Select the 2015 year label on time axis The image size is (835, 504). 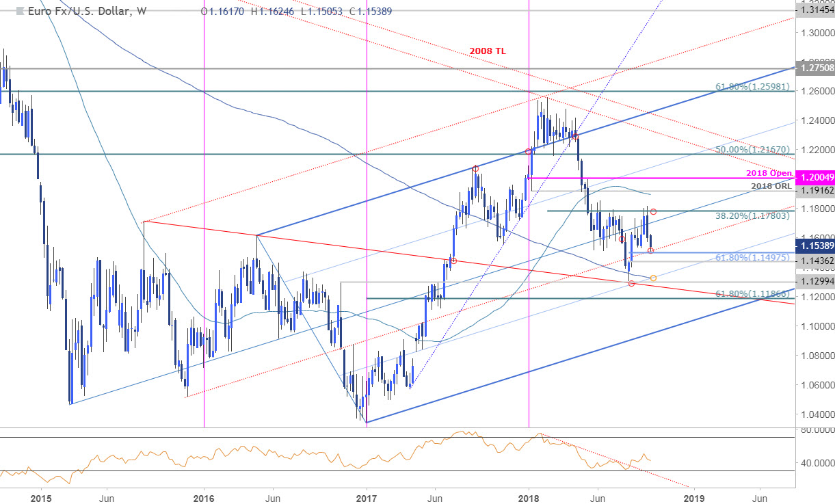[41, 499]
